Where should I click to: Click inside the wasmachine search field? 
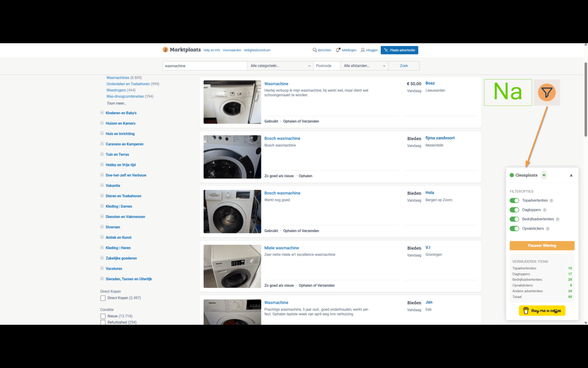pyautogui.click(x=204, y=65)
